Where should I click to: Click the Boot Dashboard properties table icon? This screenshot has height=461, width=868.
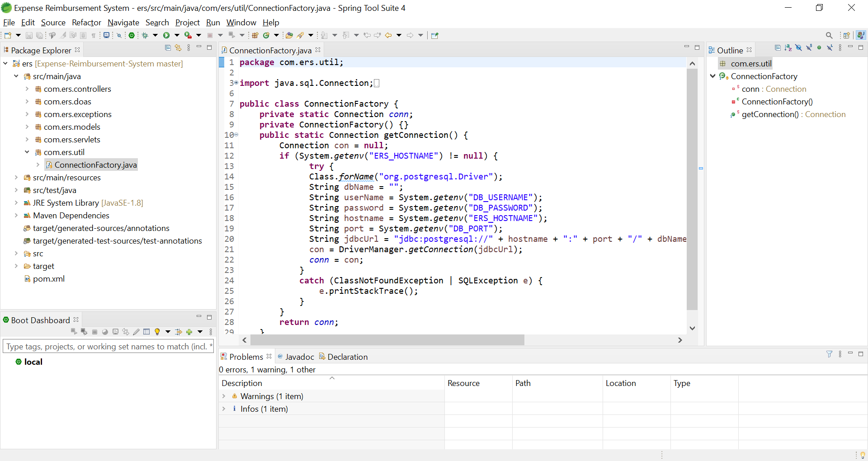146,332
